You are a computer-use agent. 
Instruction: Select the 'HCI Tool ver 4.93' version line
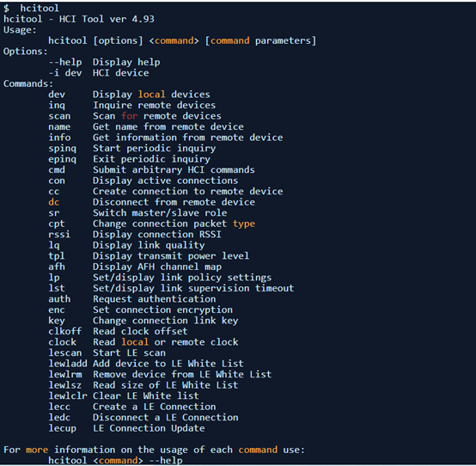coord(79,19)
